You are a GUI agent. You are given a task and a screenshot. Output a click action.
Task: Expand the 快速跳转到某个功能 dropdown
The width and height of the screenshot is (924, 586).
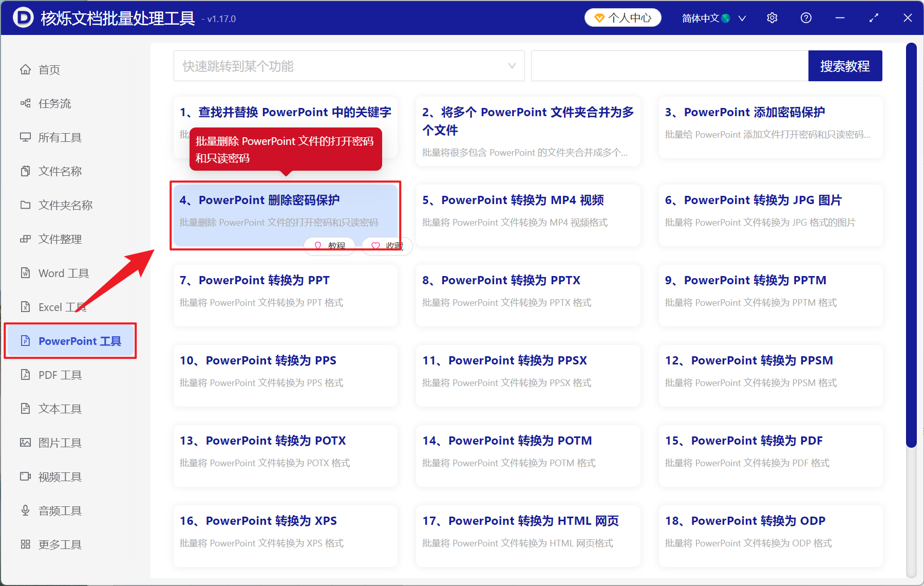tap(349, 66)
